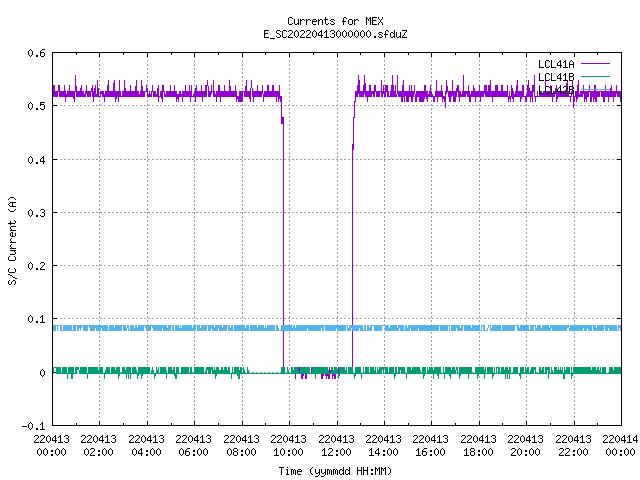Image resolution: width=640 pixels, height=480 pixels.
Task: Click the x-axis tick '220413 06:00'
Action: pyautogui.click(x=193, y=446)
